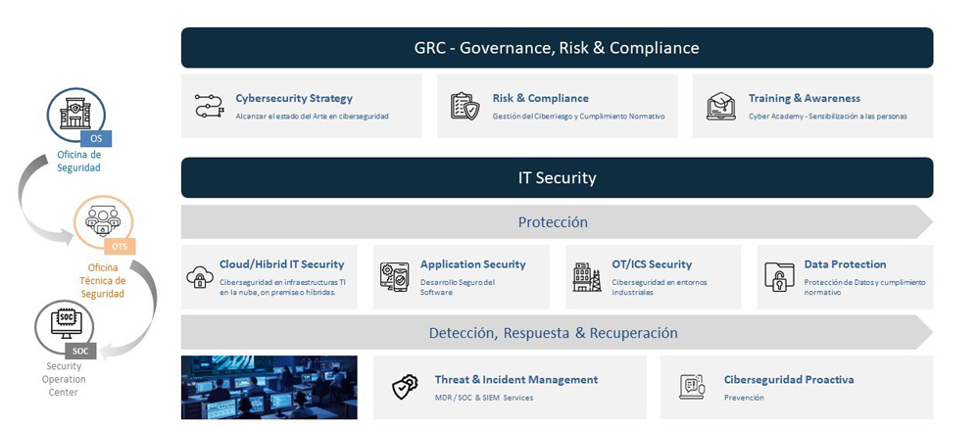The height and width of the screenshot is (426, 980).
Task: Click the Risk & Compliance clipboard icon
Action: click(465, 106)
